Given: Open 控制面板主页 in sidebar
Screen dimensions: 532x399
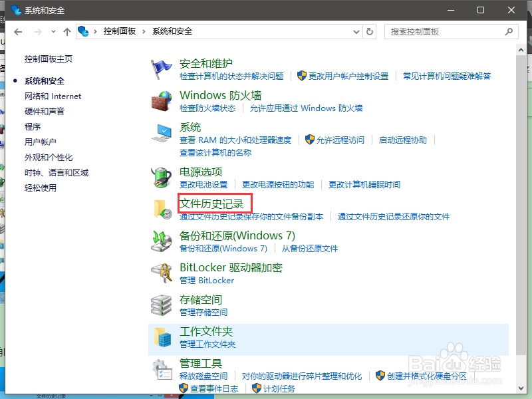Looking at the screenshot, I should 49,59.
